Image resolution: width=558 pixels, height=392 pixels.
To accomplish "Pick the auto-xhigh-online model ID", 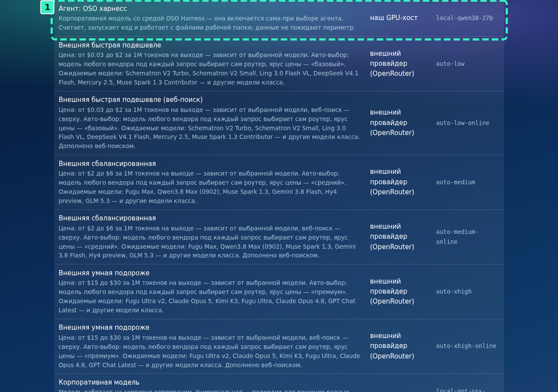I will (x=466, y=346).
